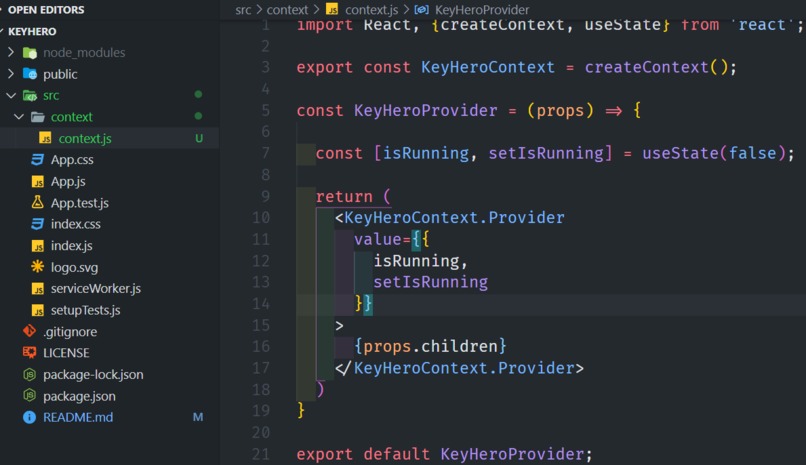Click the JS icon of context.js
Screen dimensions: 806x465
[45, 138]
